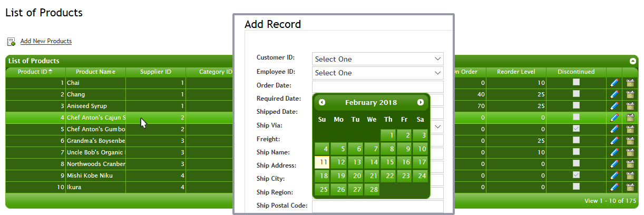Open the Add New Products link

pos(46,41)
